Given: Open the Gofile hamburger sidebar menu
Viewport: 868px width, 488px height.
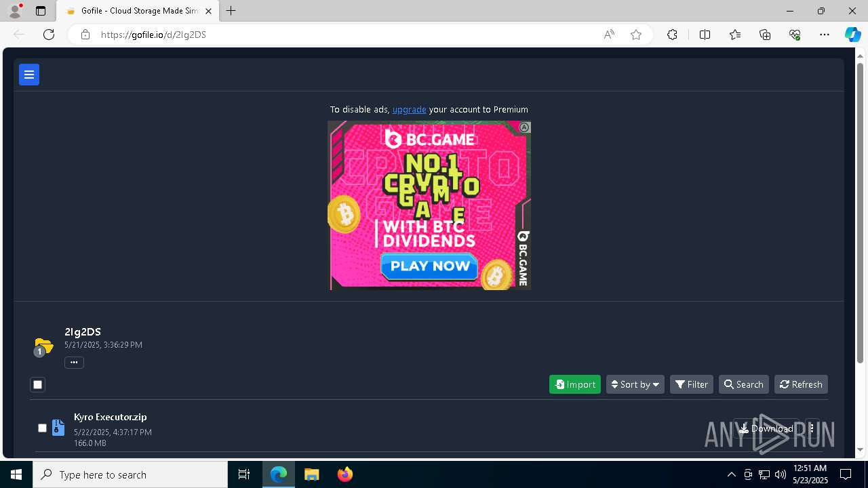Looking at the screenshot, I should pos(29,75).
